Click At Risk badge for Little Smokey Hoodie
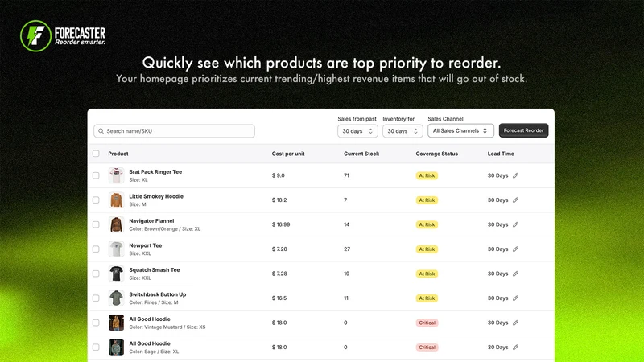 click(x=427, y=200)
